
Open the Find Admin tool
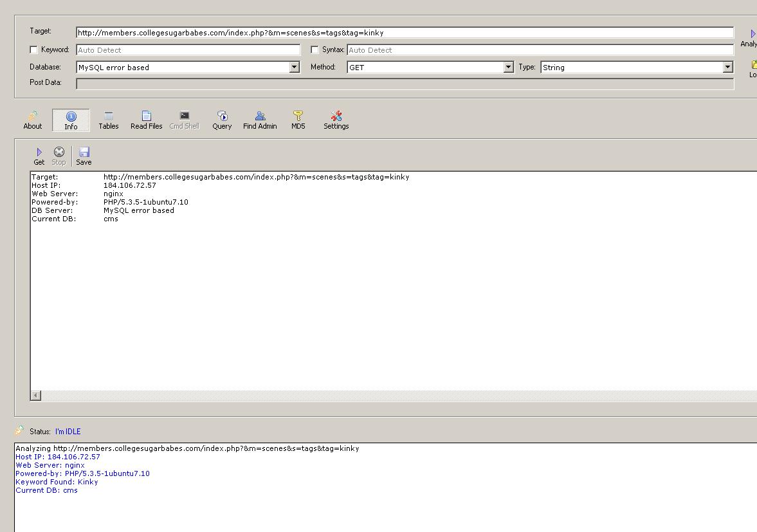point(260,120)
